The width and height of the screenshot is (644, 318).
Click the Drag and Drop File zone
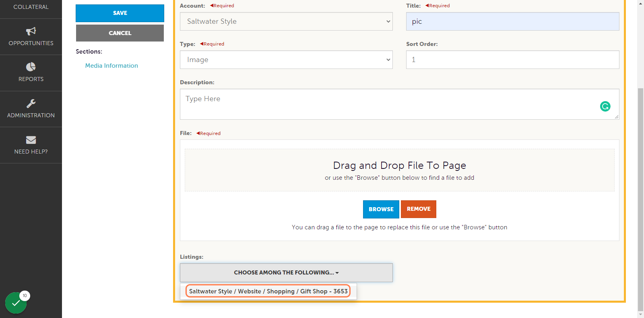pos(399,170)
